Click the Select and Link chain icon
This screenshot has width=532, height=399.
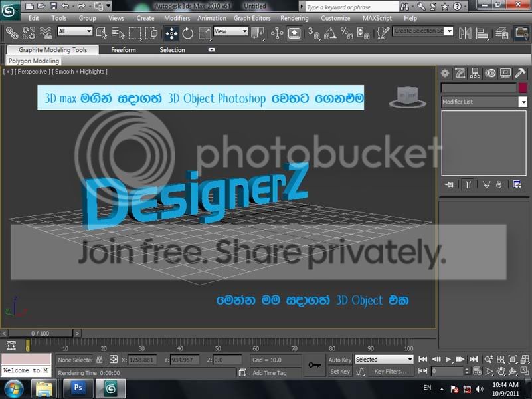pyautogui.click(x=12, y=33)
